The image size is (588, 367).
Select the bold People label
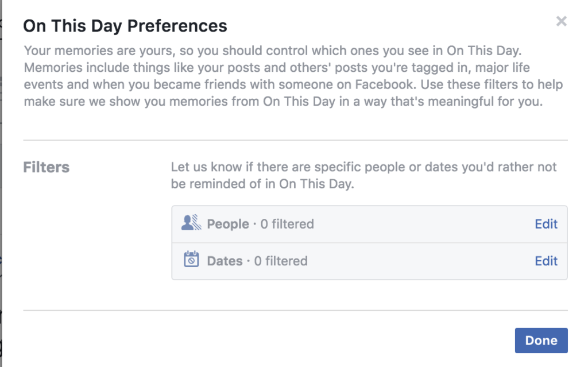(x=228, y=224)
